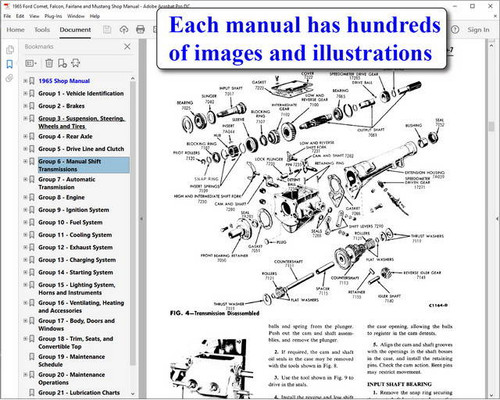This screenshot has height=400, width=500.
Task: Open Group 10 - Fuel System bookmark
Action: [70, 222]
